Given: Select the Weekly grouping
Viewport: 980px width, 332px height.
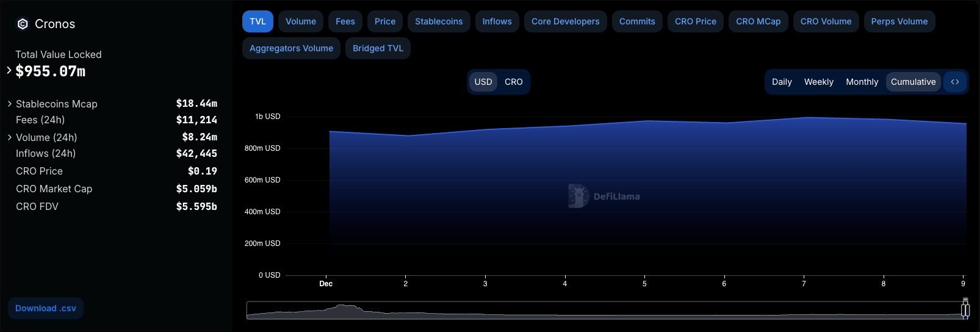Looking at the screenshot, I should pos(819,82).
